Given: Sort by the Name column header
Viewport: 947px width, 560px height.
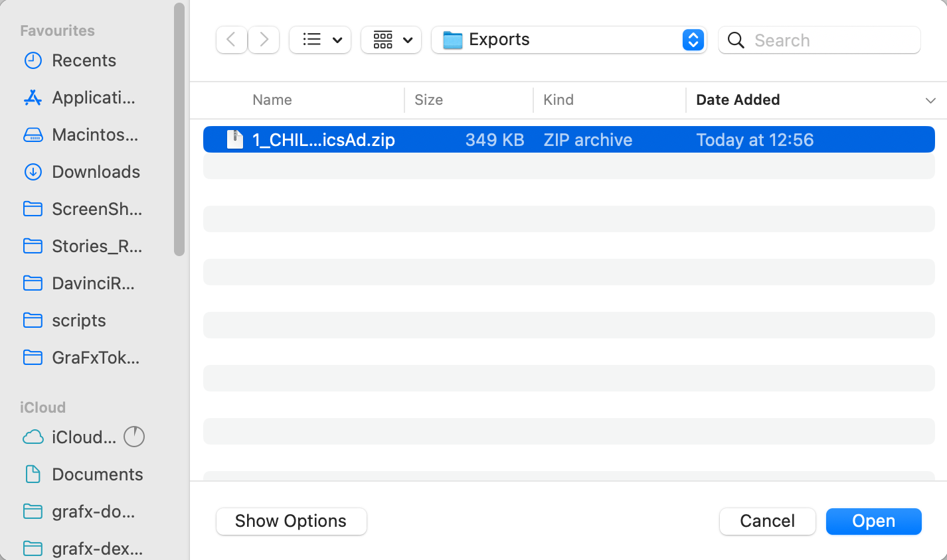Looking at the screenshot, I should [272, 100].
